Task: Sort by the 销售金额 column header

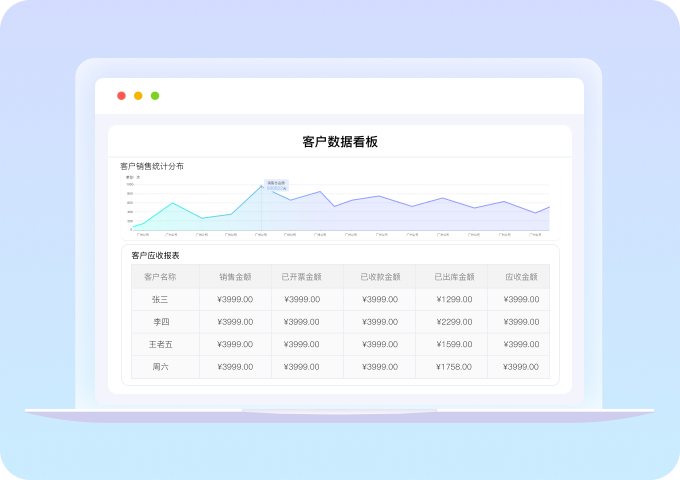Action: click(x=235, y=277)
